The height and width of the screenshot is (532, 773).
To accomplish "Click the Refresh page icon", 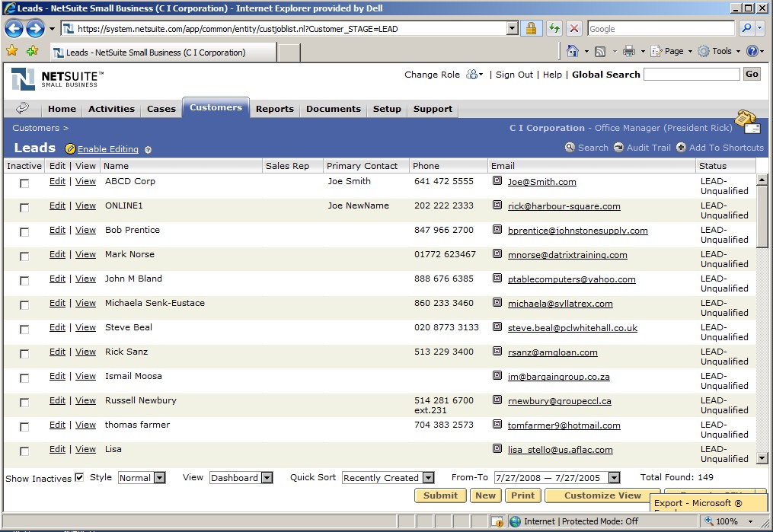I will click(554, 29).
